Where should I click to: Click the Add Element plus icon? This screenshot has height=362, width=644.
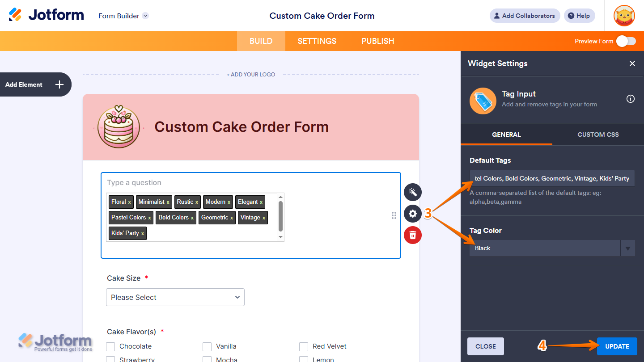point(59,84)
